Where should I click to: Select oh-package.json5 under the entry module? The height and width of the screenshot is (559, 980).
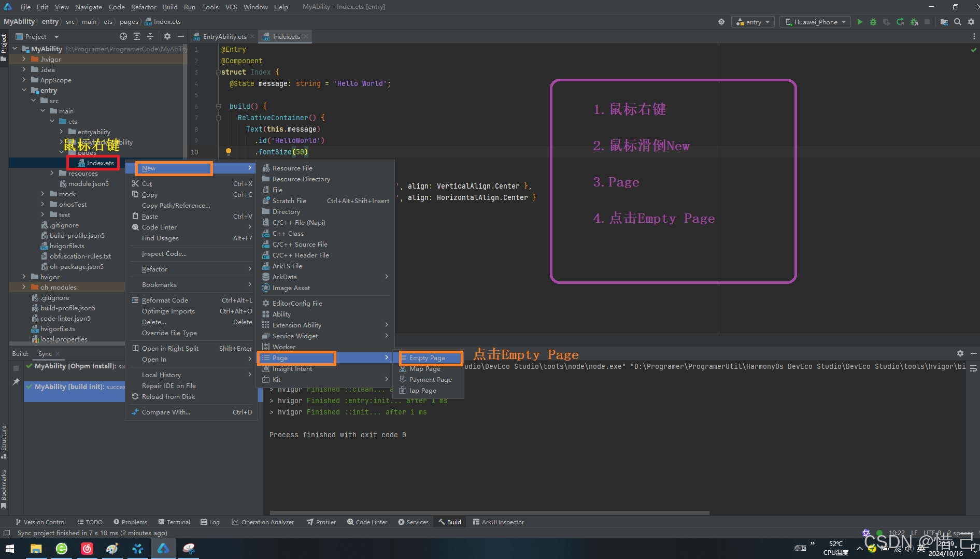pyautogui.click(x=73, y=266)
